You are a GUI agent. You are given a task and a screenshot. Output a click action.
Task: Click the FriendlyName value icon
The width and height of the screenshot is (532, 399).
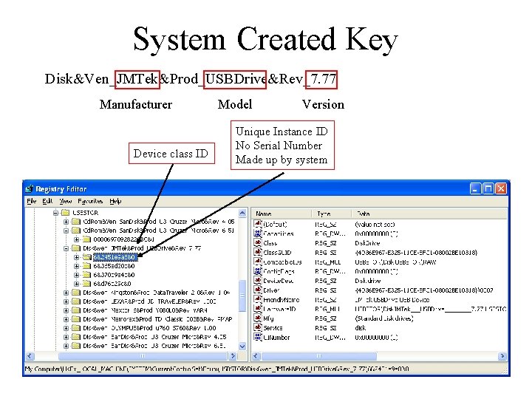[x=258, y=299]
